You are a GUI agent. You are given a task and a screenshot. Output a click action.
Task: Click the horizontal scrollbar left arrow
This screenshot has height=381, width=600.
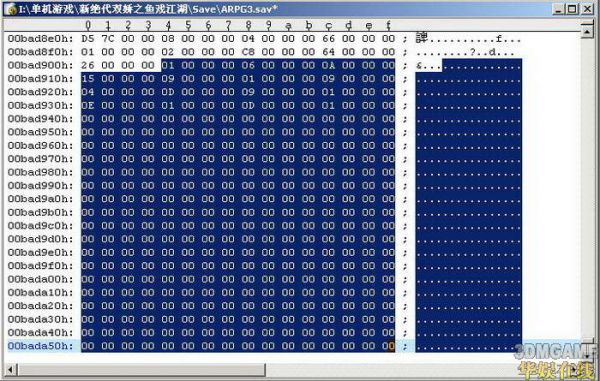click(x=10, y=370)
